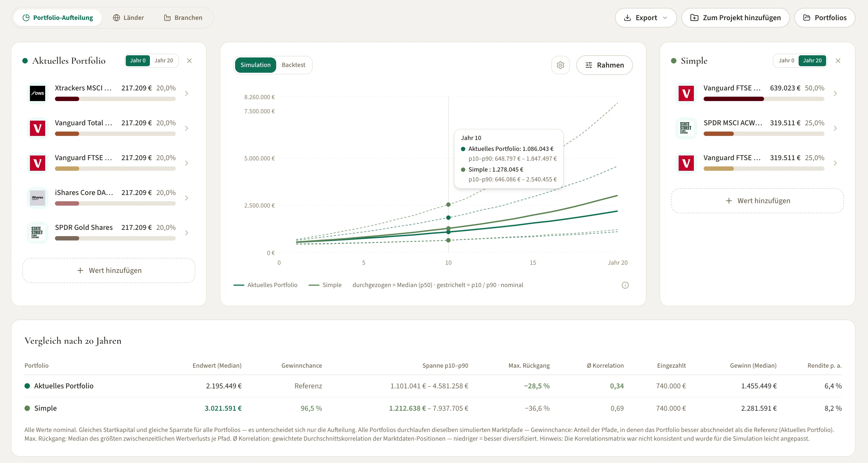Viewport: 868px width, 463px height.
Task: Click the Gewinnchance column header
Action: pos(301,365)
